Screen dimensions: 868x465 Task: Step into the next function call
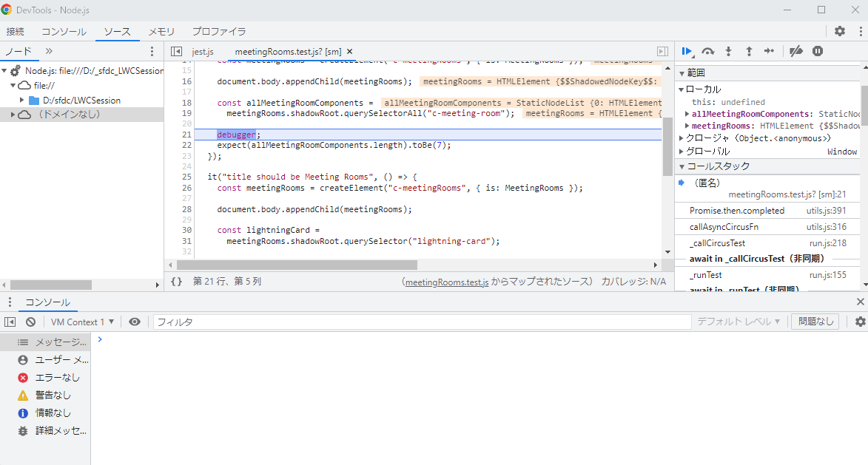click(728, 52)
